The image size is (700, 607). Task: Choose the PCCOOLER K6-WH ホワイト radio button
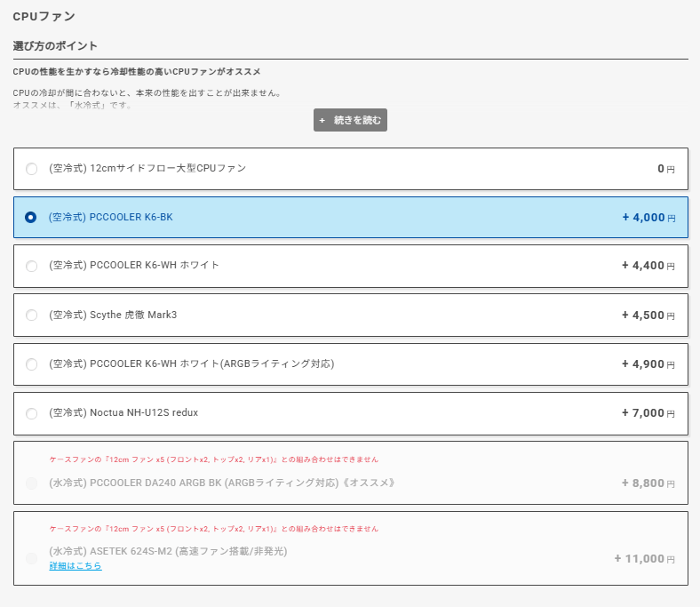point(32,266)
